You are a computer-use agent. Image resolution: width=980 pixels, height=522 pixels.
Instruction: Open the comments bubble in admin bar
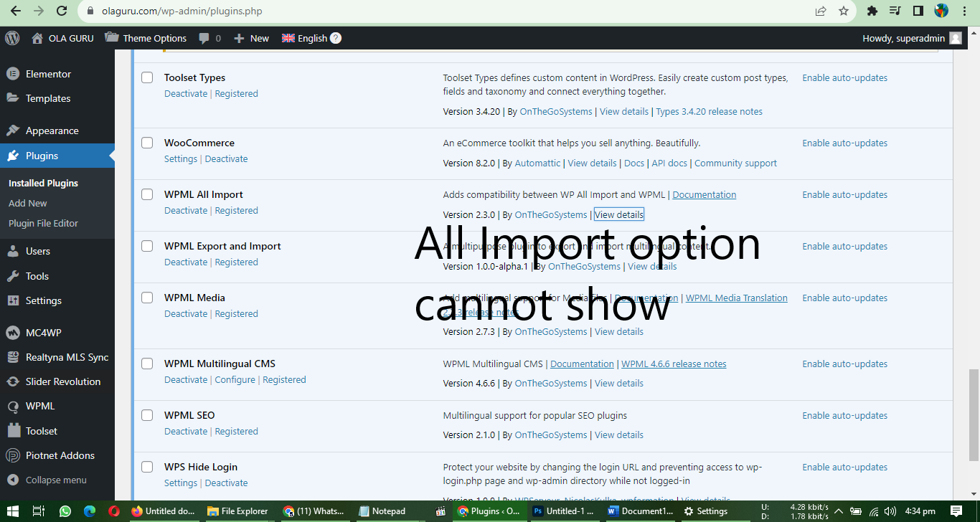(x=209, y=38)
